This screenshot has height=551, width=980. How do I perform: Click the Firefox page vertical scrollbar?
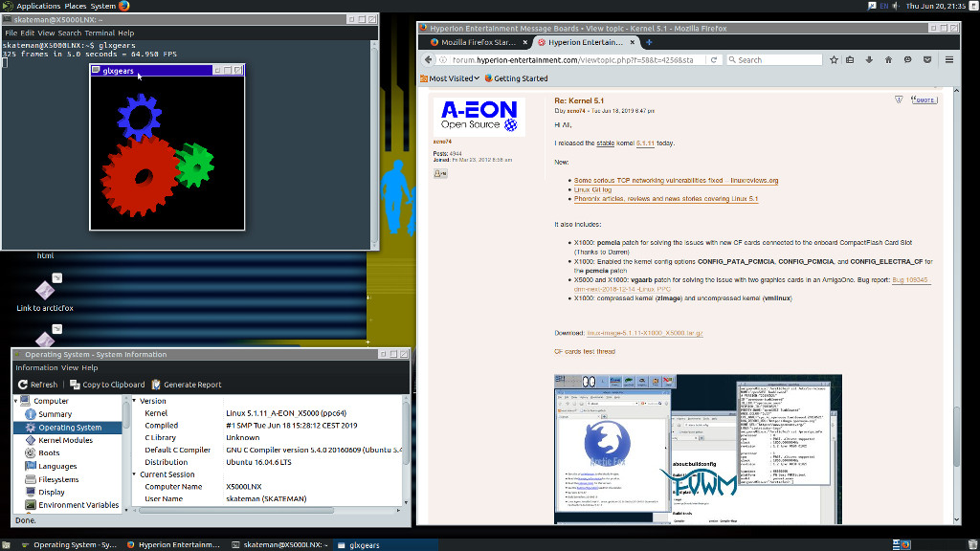(x=956, y=437)
